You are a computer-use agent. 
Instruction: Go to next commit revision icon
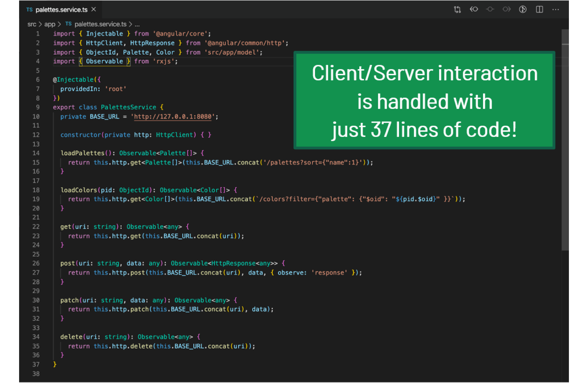(x=507, y=9)
